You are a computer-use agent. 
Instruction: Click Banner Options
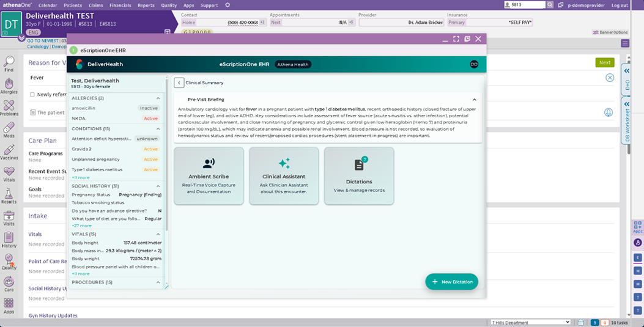click(x=610, y=32)
